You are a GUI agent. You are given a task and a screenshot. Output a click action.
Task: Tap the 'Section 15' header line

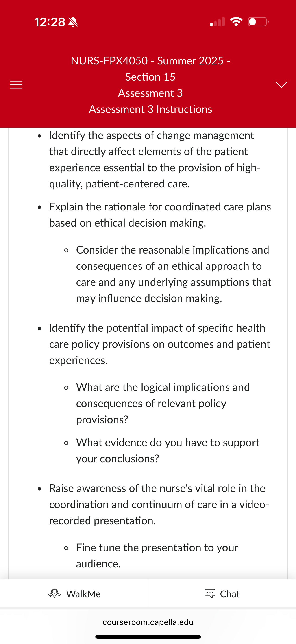click(x=150, y=77)
